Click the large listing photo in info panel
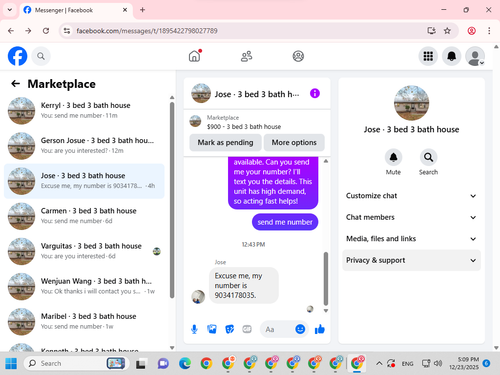Viewport: 500px width, 375px height. coord(411,103)
